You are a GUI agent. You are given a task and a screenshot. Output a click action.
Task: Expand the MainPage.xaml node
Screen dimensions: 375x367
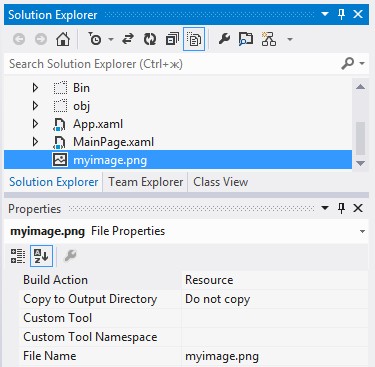point(35,142)
